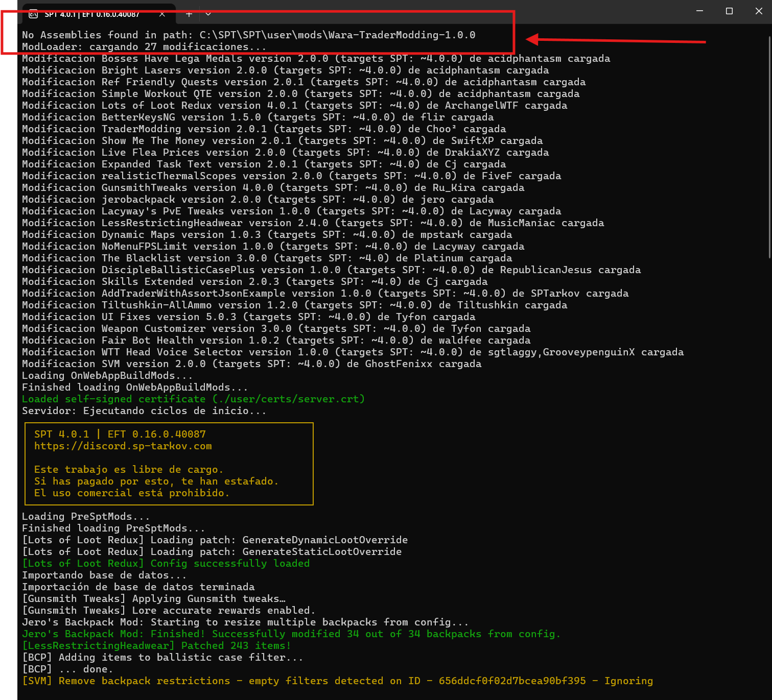The width and height of the screenshot is (772, 700).
Task: Open a new terminal tab
Action: pyautogui.click(x=189, y=14)
